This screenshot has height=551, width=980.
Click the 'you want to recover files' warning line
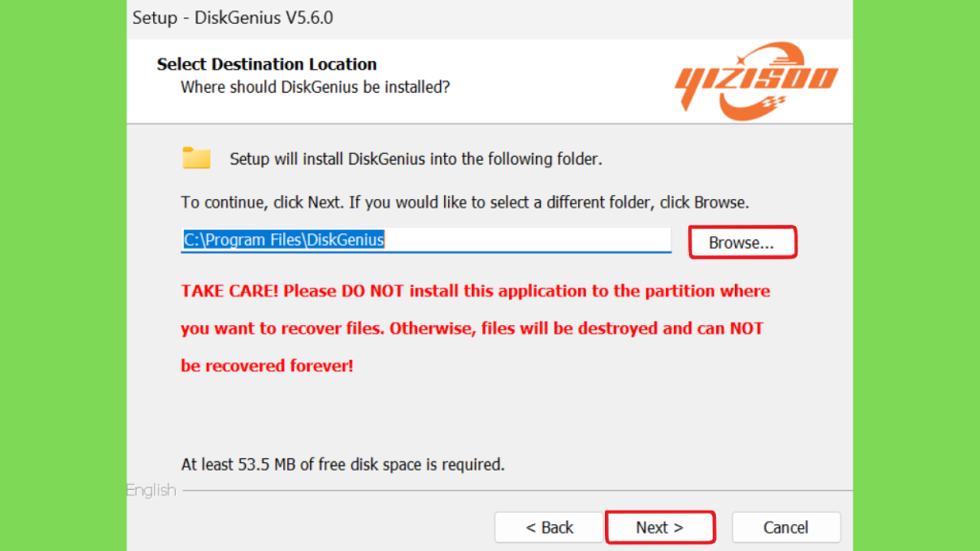coord(472,329)
